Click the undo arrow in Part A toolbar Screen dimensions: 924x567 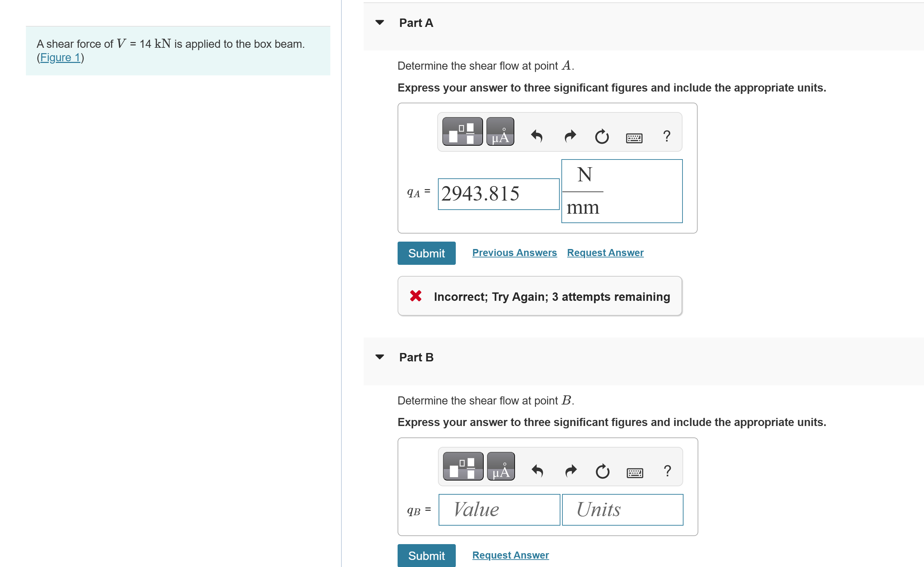tap(537, 136)
